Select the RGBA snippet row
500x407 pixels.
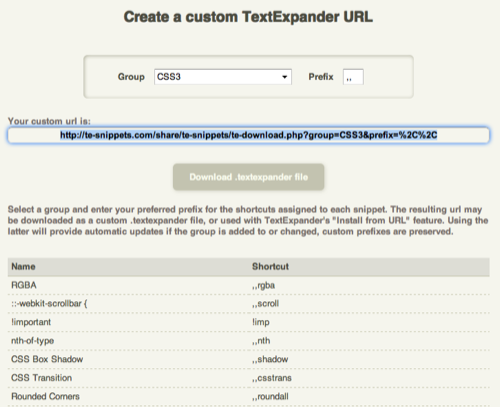pos(248,285)
